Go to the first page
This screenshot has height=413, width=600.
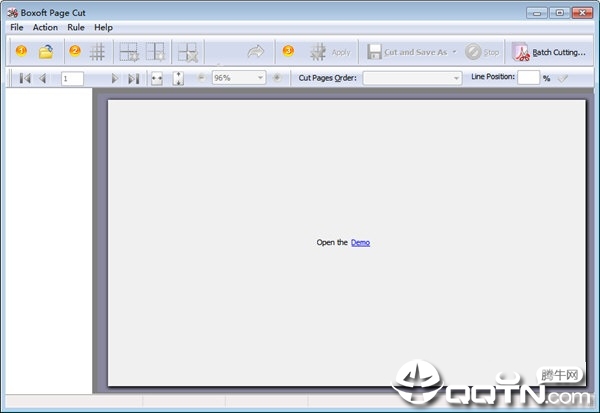coord(25,78)
